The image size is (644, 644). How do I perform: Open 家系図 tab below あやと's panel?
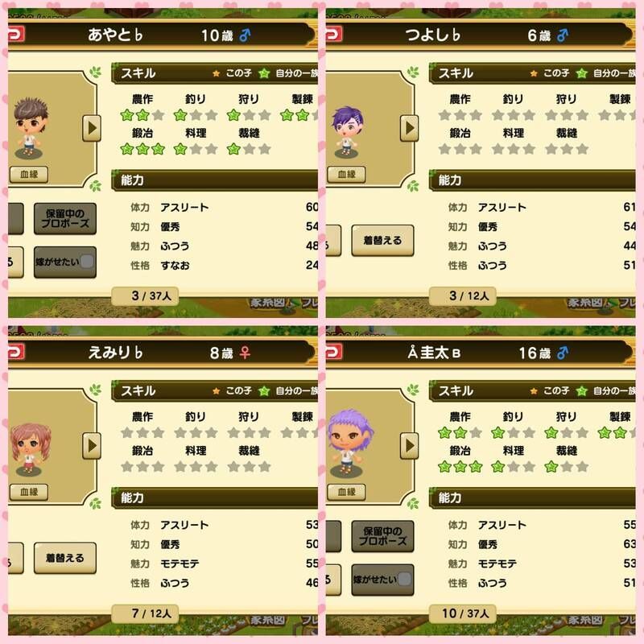[269, 303]
